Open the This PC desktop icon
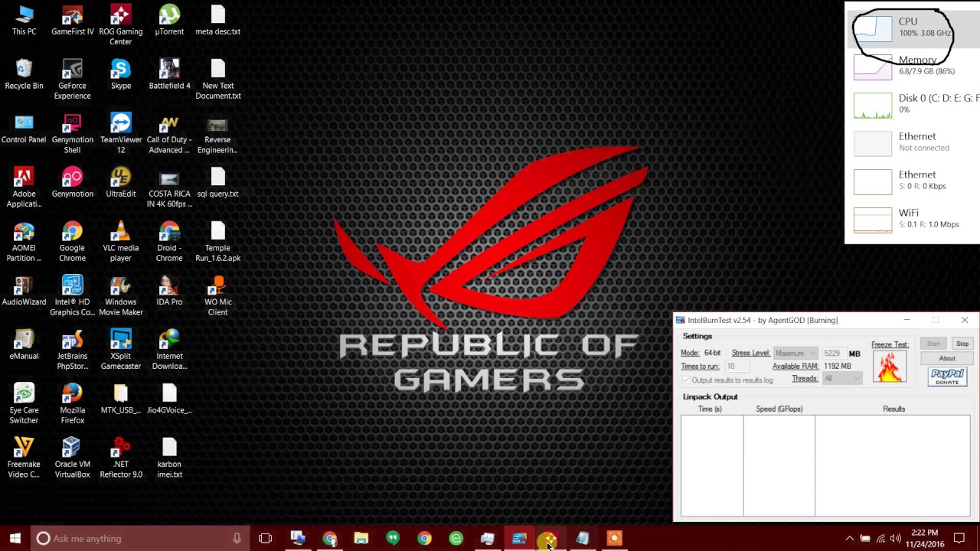980x551 pixels. (x=24, y=21)
